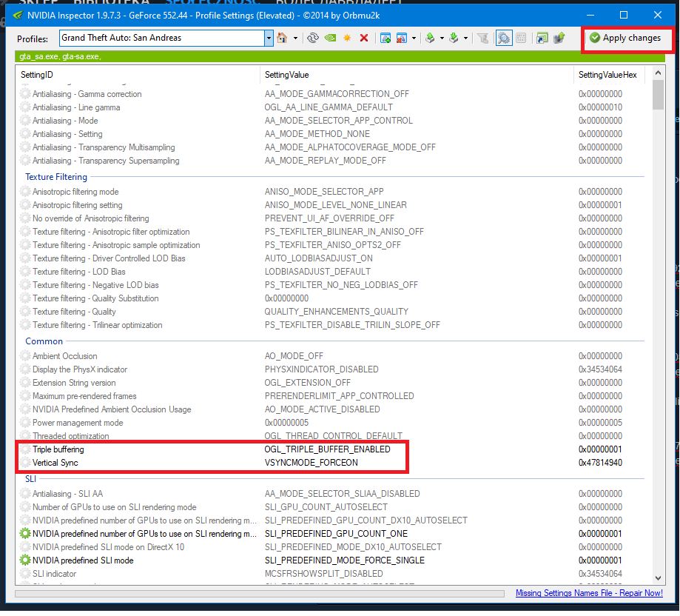Image resolution: width=680 pixels, height=616 pixels.
Task: Click the refresh profiles arrows icon
Action: (x=313, y=38)
